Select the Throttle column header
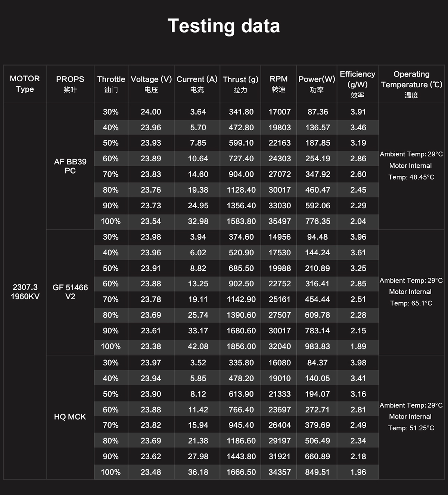Viewport: 448px width, 495px height. (111, 84)
